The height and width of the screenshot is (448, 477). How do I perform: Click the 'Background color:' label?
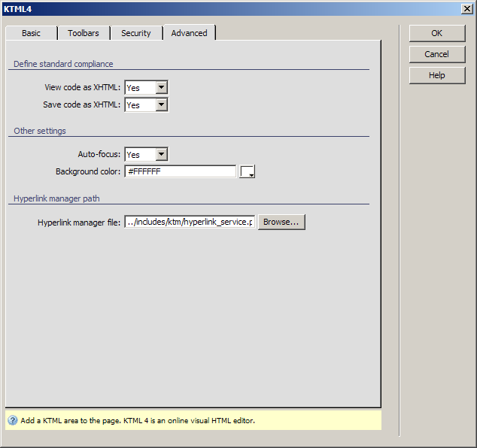click(88, 171)
